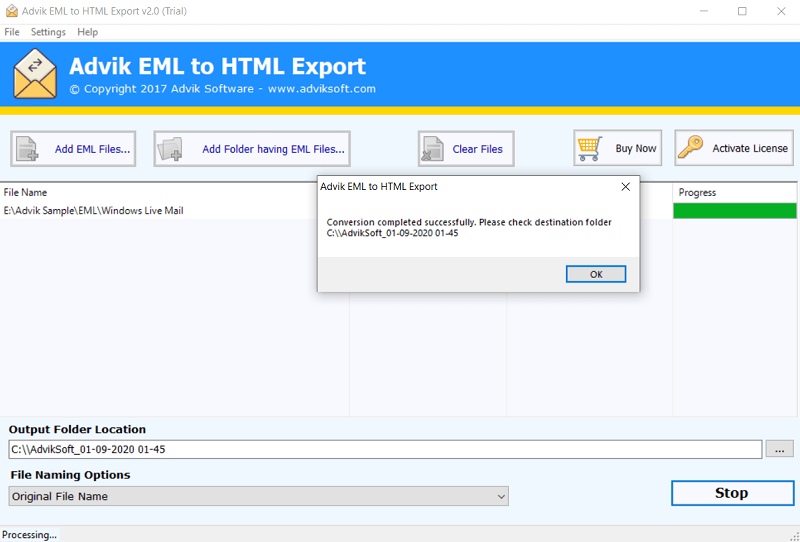
Task: Click the envelope logo in the blue header
Action: click(x=35, y=73)
